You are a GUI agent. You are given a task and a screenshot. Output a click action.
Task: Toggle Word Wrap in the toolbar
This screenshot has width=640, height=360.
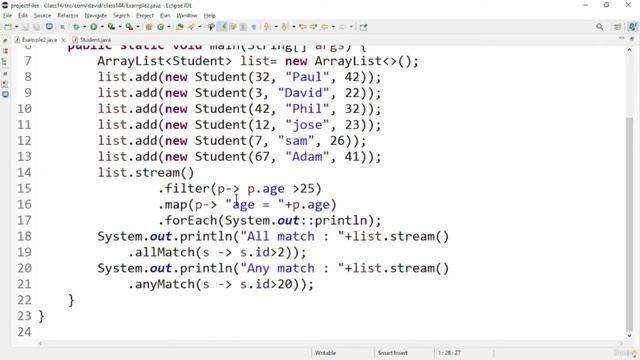[233, 27]
